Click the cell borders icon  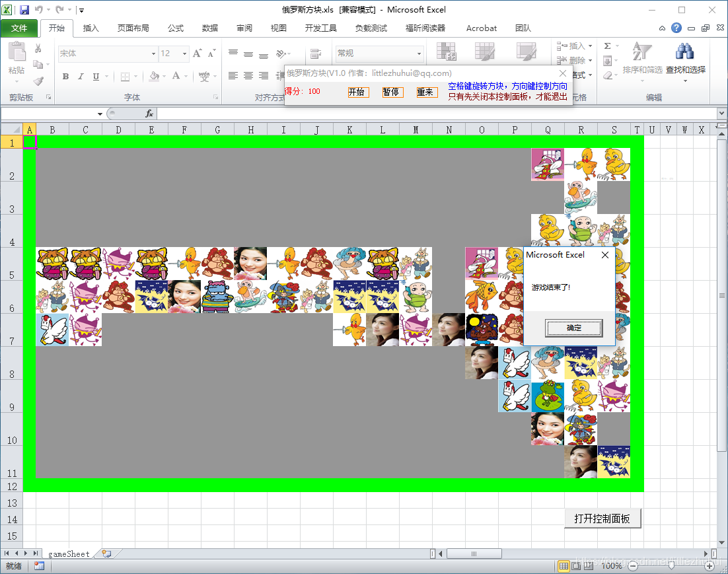click(125, 77)
